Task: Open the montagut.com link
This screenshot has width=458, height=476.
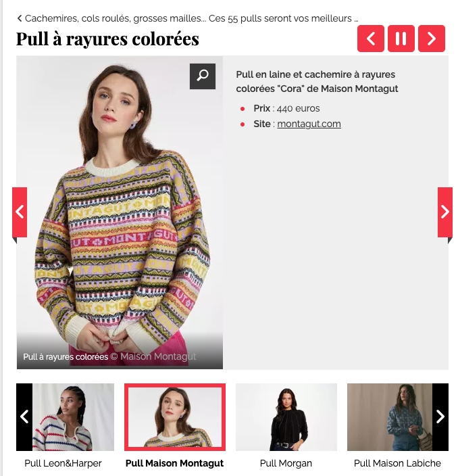Action: 309,124
